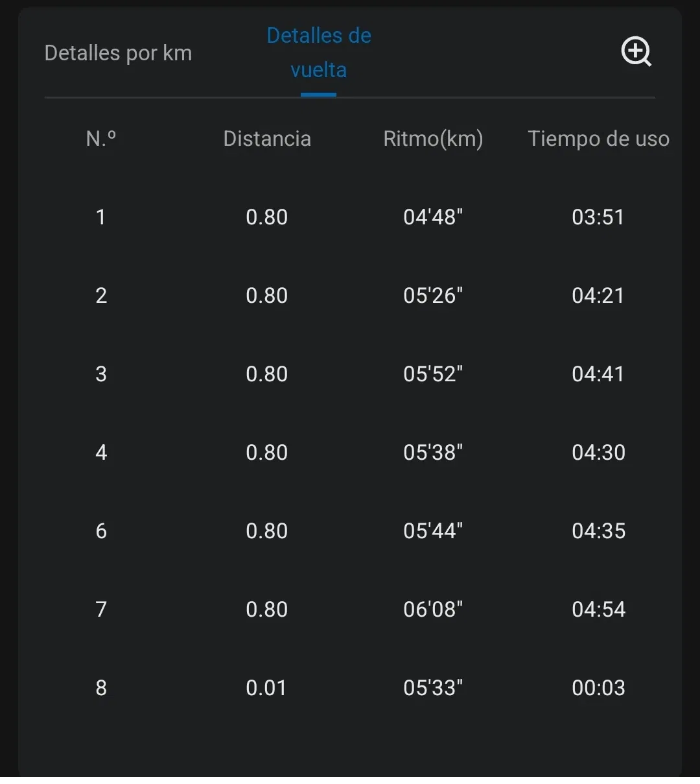Tap lap 4 time 04:30

[598, 453]
